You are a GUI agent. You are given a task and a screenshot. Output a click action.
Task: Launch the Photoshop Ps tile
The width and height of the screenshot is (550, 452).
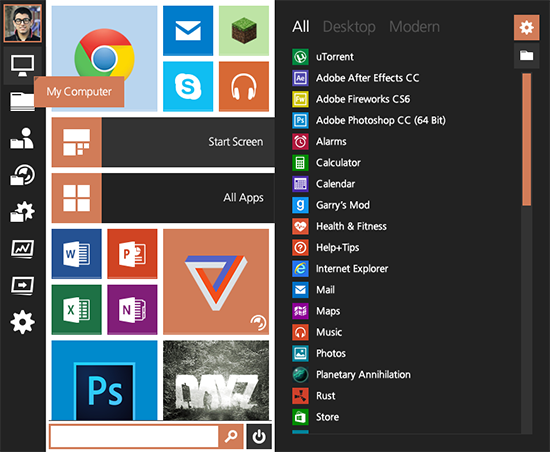coord(104,380)
